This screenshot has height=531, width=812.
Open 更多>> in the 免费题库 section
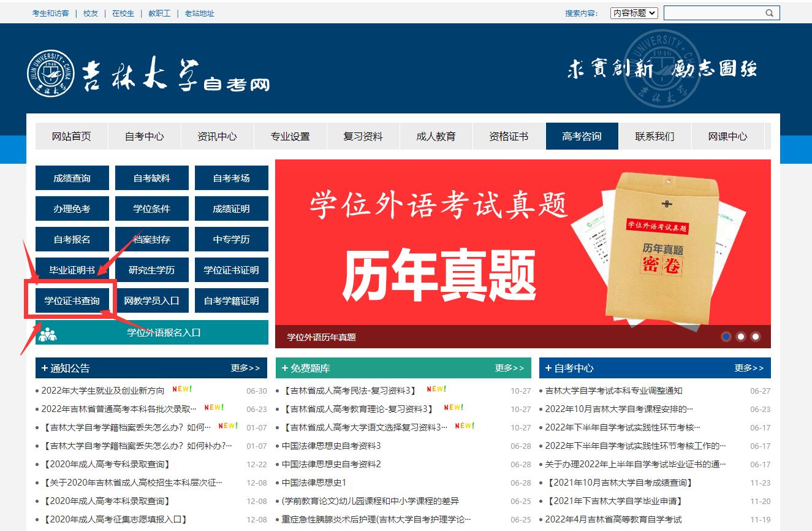510,367
